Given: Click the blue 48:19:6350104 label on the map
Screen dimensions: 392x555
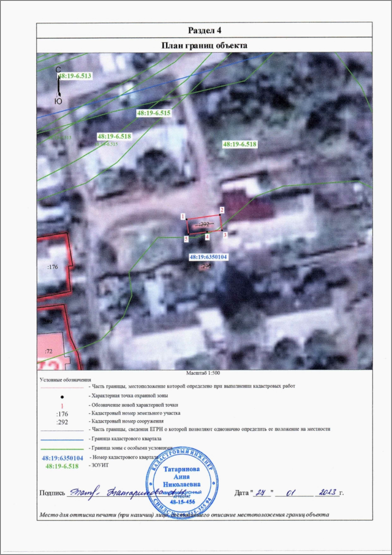Looking at the screenshot, I should [208, 257].
